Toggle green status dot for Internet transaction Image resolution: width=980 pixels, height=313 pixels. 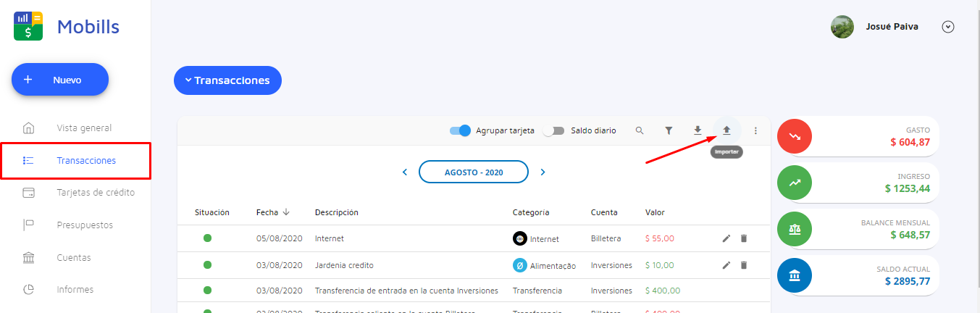click(207, 238)
